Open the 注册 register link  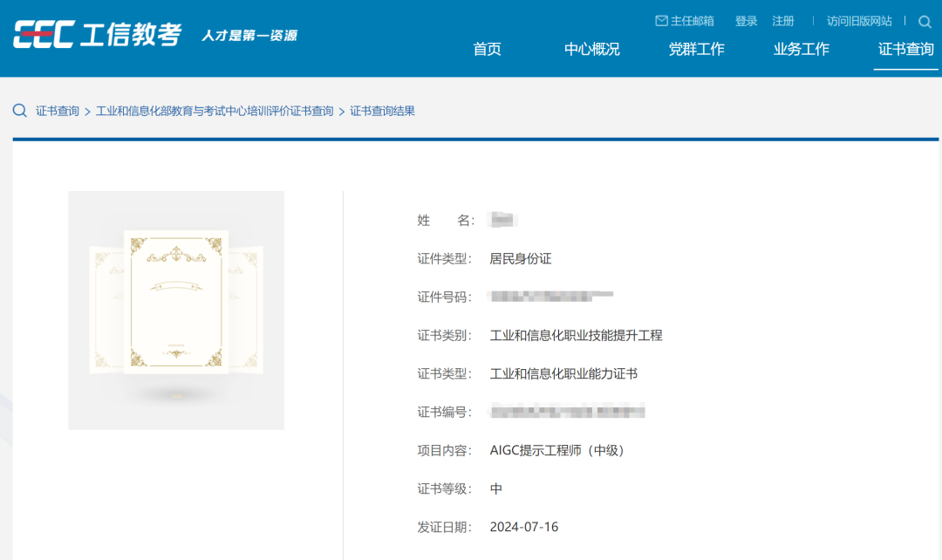(x=782, y=21)
